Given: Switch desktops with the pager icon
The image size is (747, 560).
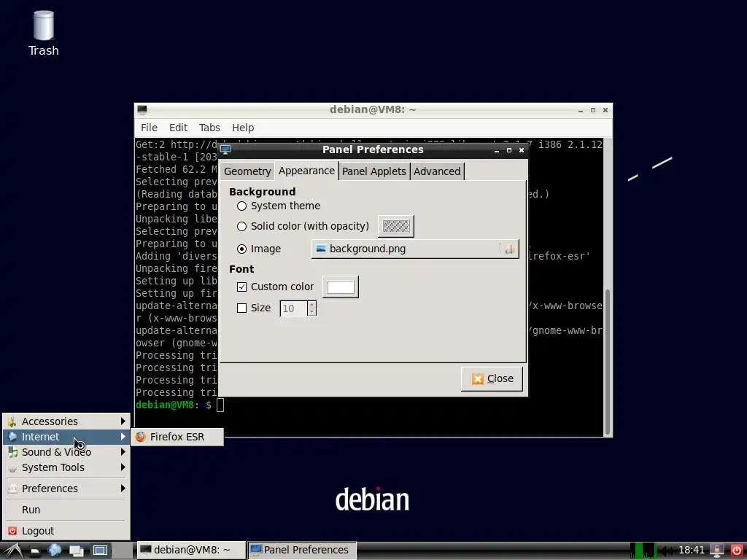Looking at the screenshot, I should tap(100, 551).
